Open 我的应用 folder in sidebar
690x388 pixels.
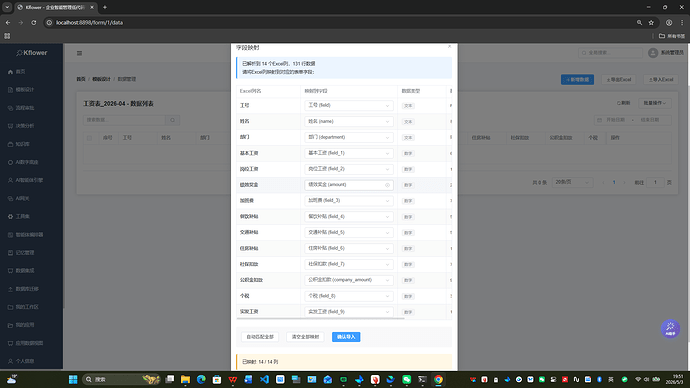pyautogui.click(x=25, y=325)
